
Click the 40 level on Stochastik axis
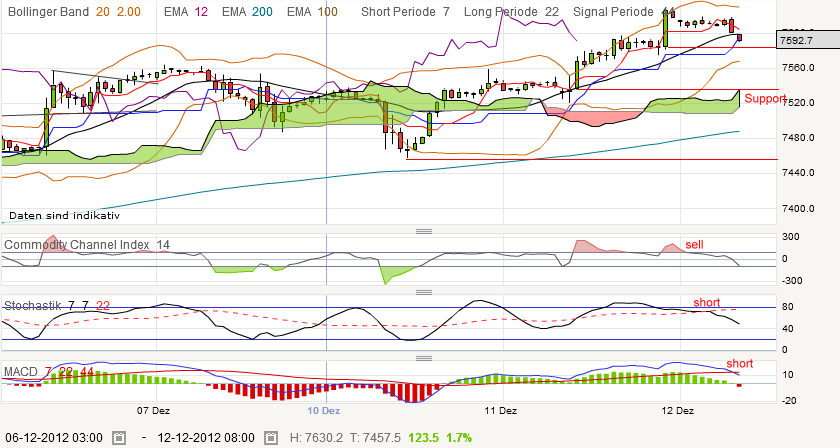(788, 328)
